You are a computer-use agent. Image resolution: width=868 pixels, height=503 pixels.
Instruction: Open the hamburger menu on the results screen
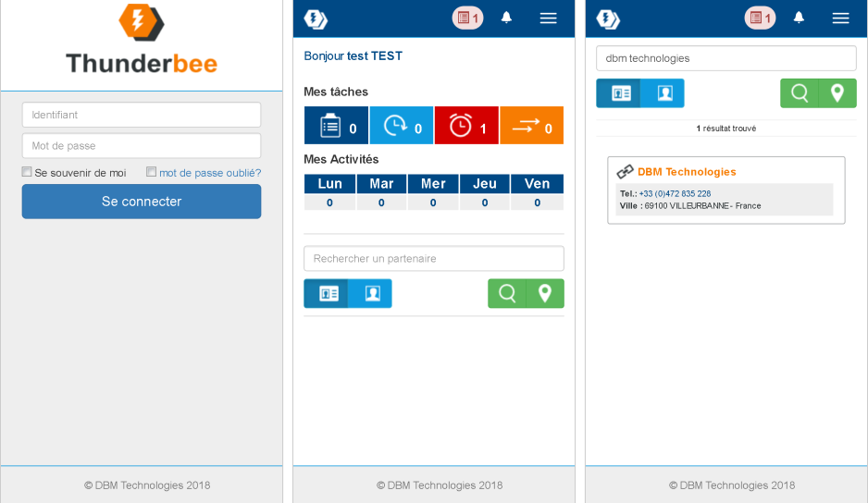[x=840, y=18]
